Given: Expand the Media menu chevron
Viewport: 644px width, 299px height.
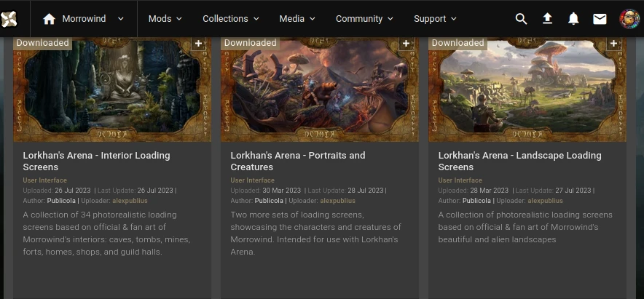Looking at the screenshot, I should pyautogui.click(x=313, y=19).
